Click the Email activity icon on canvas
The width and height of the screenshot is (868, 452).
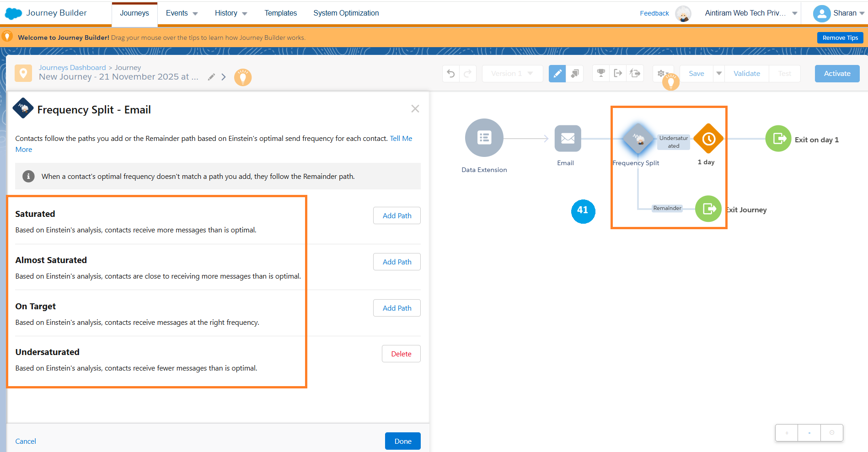coord(568,138)
